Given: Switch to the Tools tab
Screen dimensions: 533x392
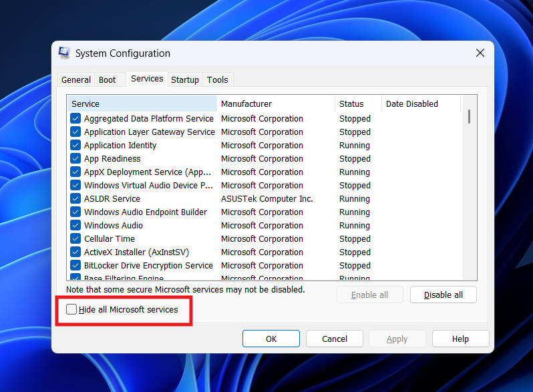Looking at the screenshot, I should click(x=218, y=80).
